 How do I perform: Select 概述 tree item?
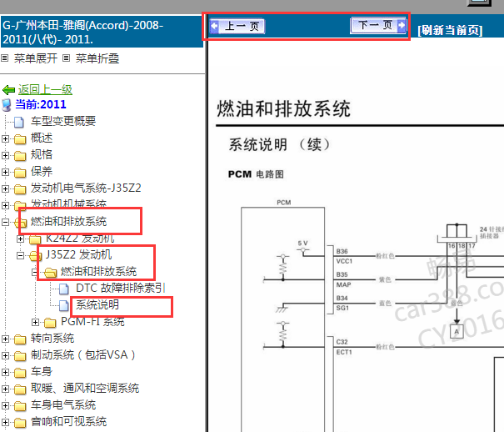pos(42,138)
